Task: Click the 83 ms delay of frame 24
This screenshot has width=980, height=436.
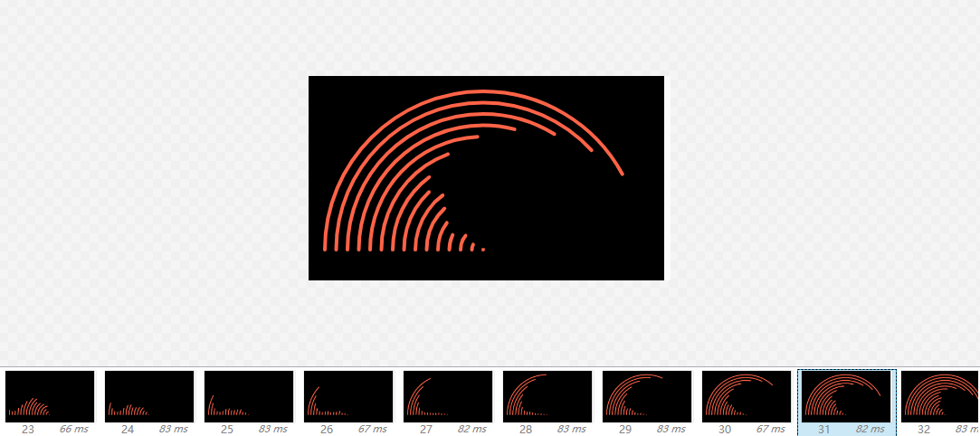Action: 173,430
